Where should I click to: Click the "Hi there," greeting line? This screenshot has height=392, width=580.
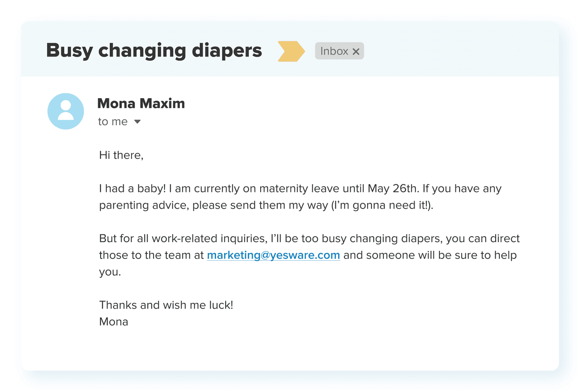121,155
